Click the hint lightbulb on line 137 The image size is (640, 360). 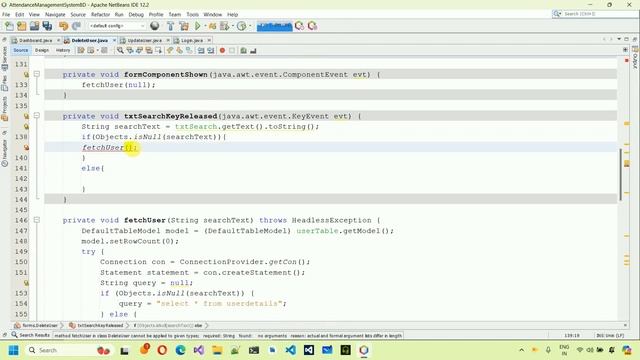(x=26, y=127)
